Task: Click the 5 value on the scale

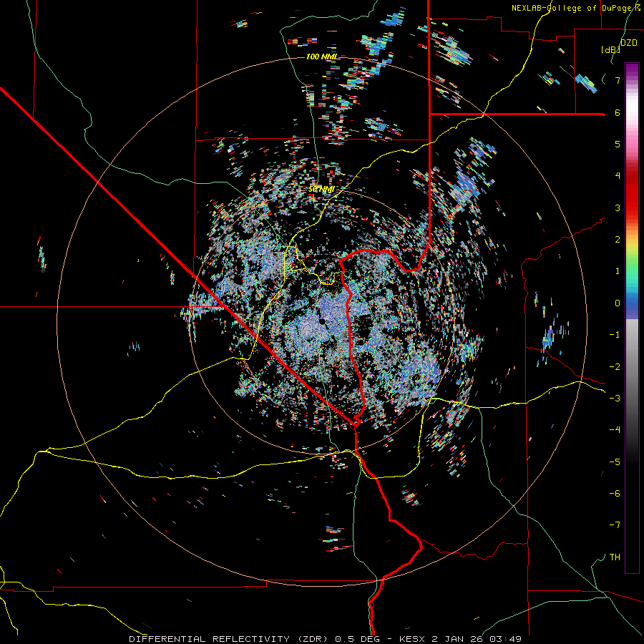Action: (x=618, y=144)
